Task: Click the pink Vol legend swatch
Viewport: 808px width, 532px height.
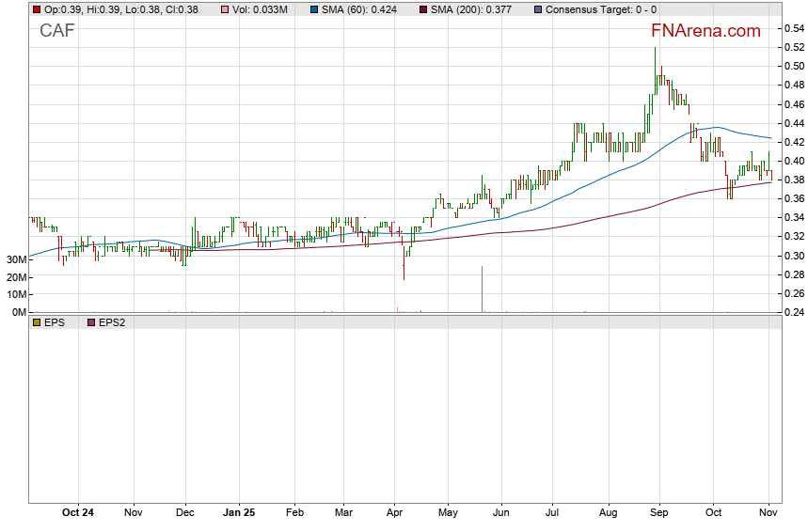Action: (x=224, y=9)
